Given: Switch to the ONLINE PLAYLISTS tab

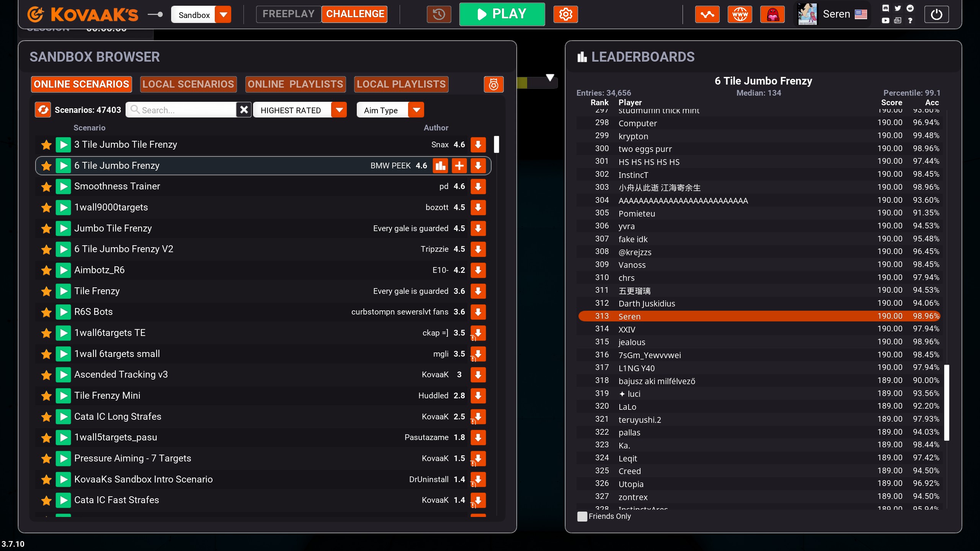Looking at the screenshot, I should pos(295,84).
